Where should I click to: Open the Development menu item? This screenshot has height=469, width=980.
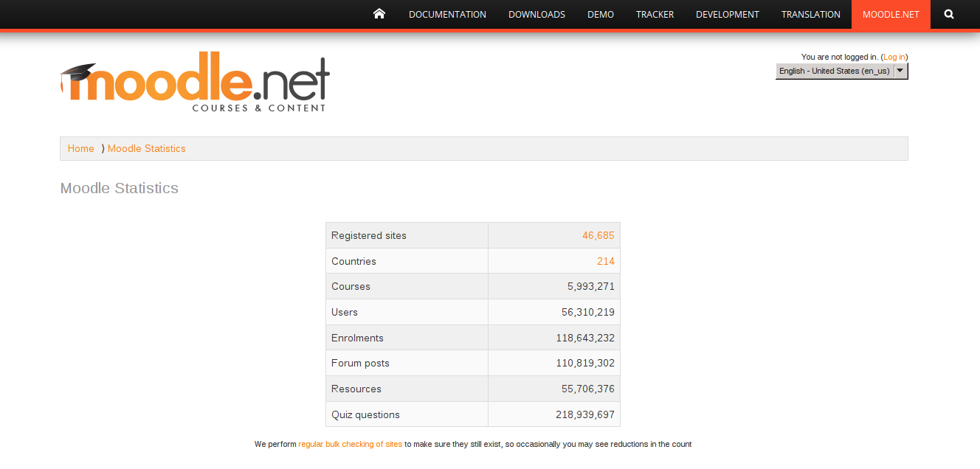(x=728, y=14)
